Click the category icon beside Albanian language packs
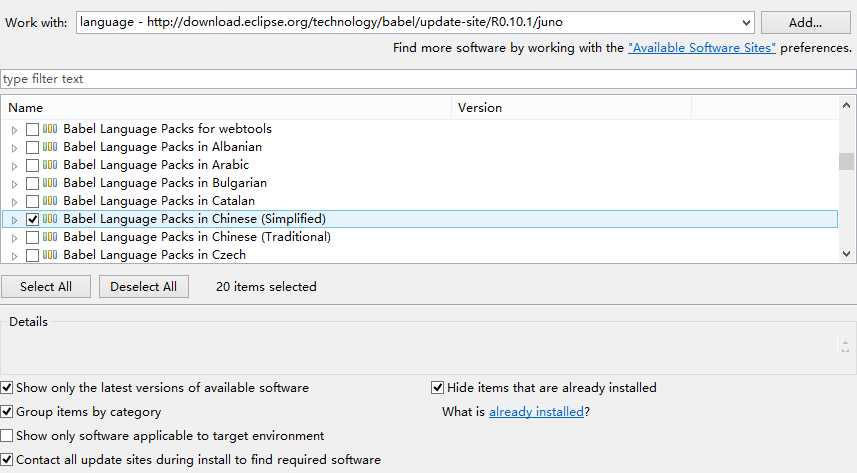The width and height of the screenshot is (857, 473). coord(50,147)
